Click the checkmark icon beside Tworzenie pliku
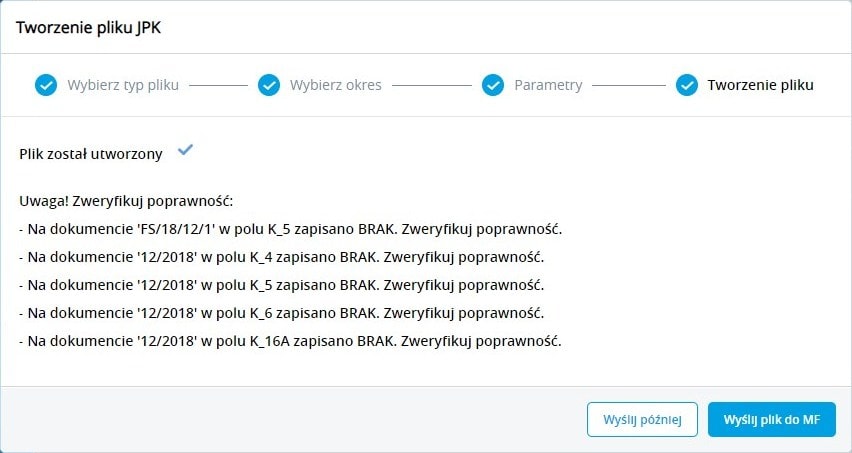The height and width of the screenshot is (453, 852). (x=686, y=85)
